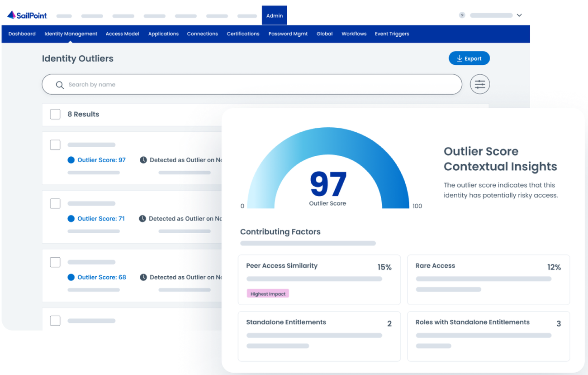Toggle the select-all checkbox beside 8 Results
Screen dimensions: 588x375
pos(55,114)
